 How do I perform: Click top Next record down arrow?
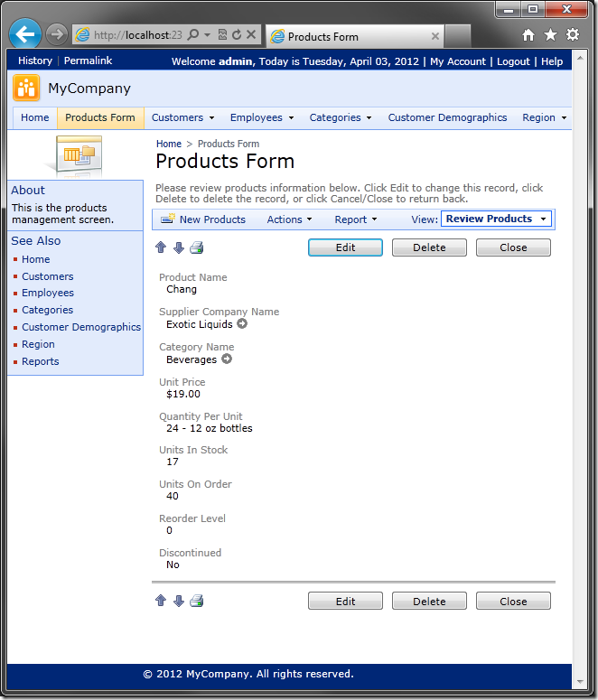coord(179,247)
